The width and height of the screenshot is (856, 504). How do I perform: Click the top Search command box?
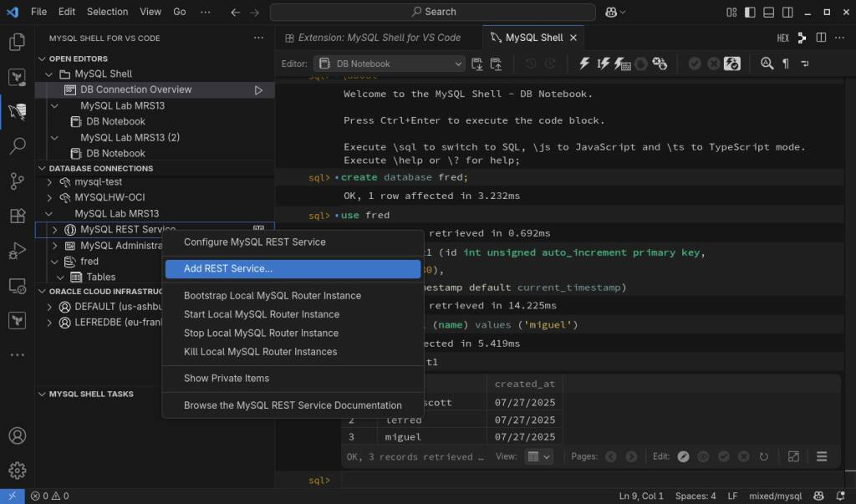433,12
